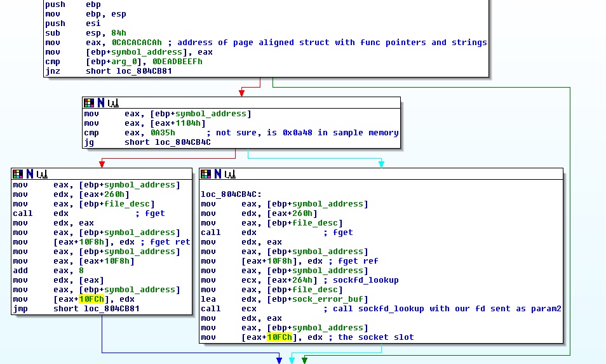Click the 'sub esp, 84h' line

click(85, 33)
